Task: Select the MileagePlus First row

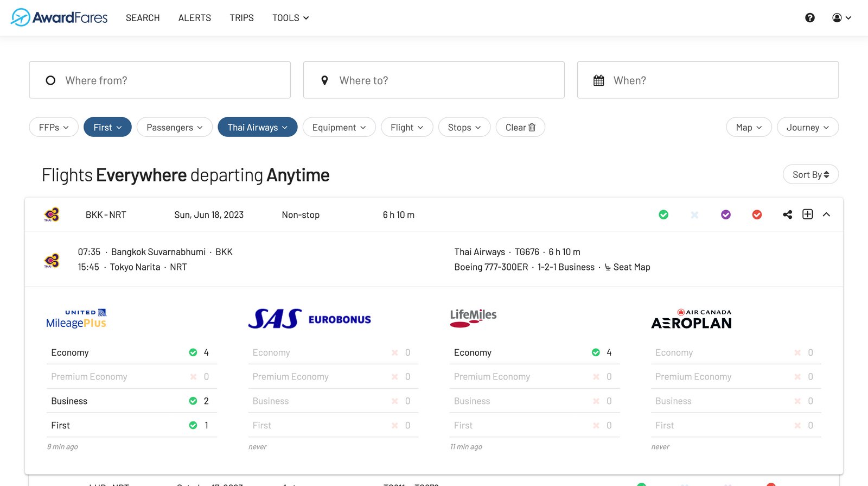Action: (132, 425)
